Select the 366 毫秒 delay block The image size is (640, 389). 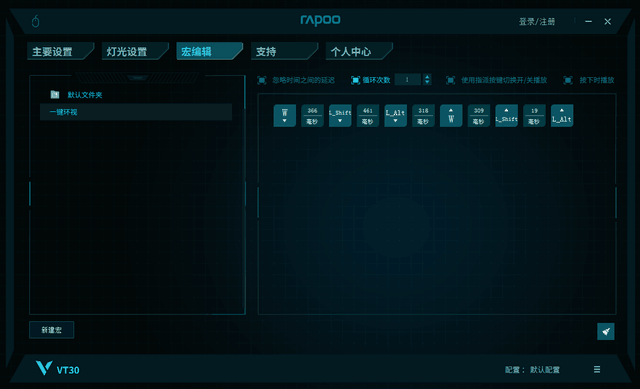[x=312, y=116]
